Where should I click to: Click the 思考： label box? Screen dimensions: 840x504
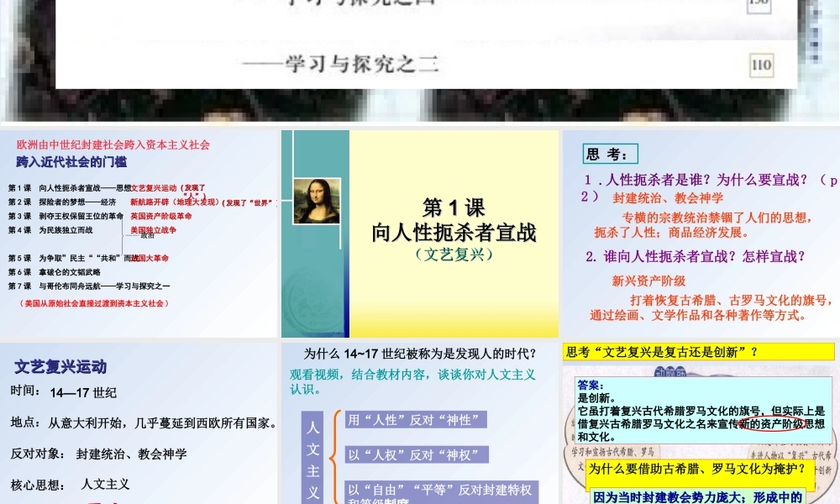pyautogui.click(x=610, y=155)
